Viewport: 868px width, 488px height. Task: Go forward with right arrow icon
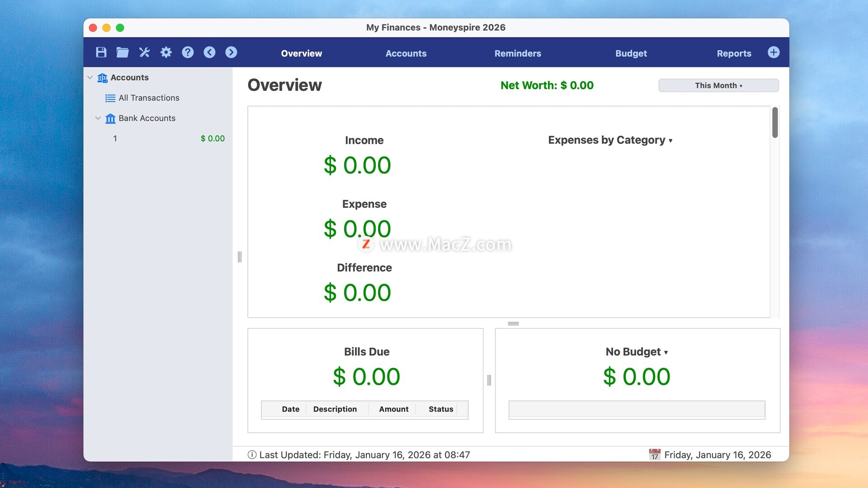pos(231,52)
